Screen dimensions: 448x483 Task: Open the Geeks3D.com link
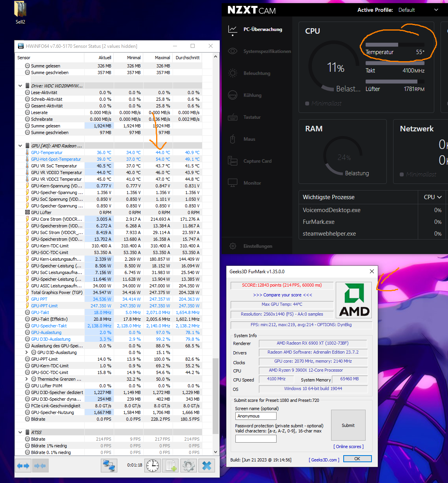(x=324, y=460)
